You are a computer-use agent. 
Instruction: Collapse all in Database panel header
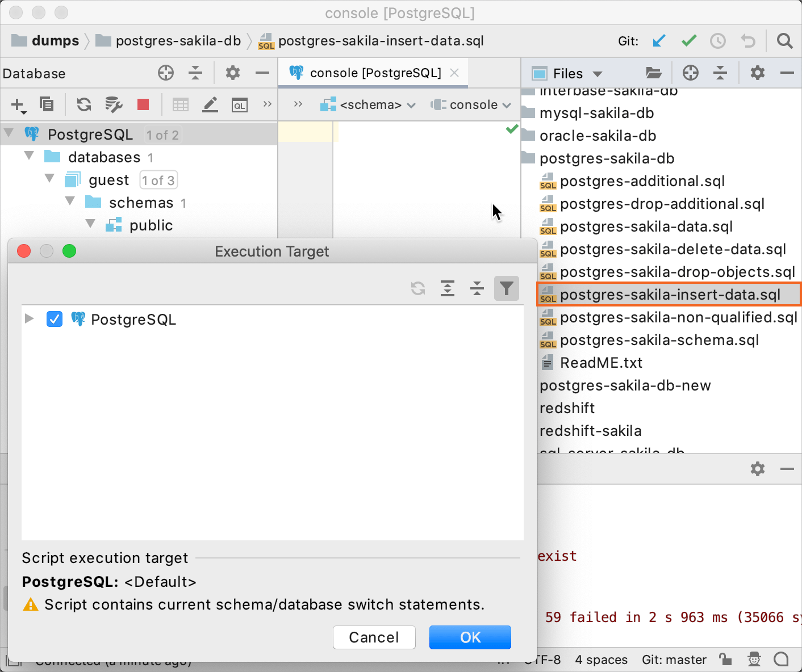point(195,73)
